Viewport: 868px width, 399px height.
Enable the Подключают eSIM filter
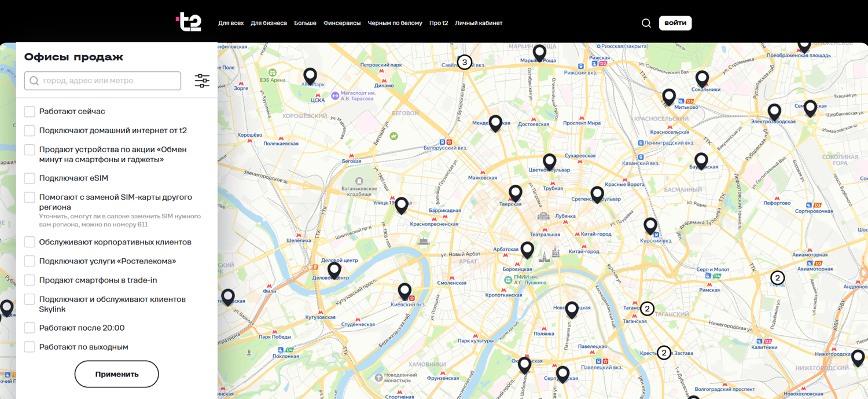click(30, 178)
